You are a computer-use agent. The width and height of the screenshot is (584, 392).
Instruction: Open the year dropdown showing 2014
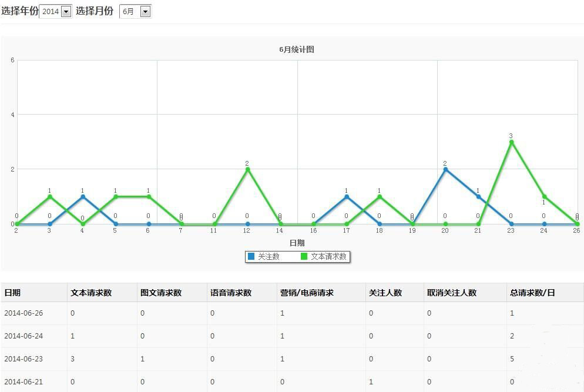[x=56, y=11]
